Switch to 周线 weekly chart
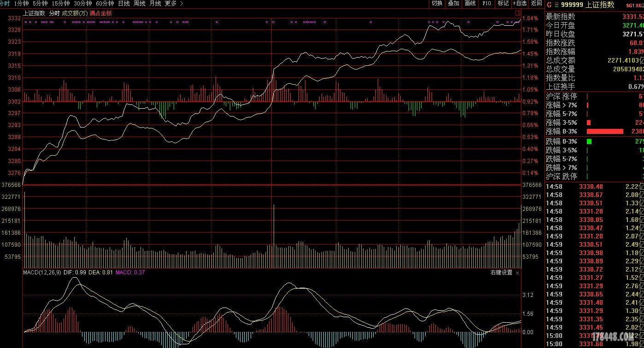This screenshot has height=348, width=644. point(140,3)
